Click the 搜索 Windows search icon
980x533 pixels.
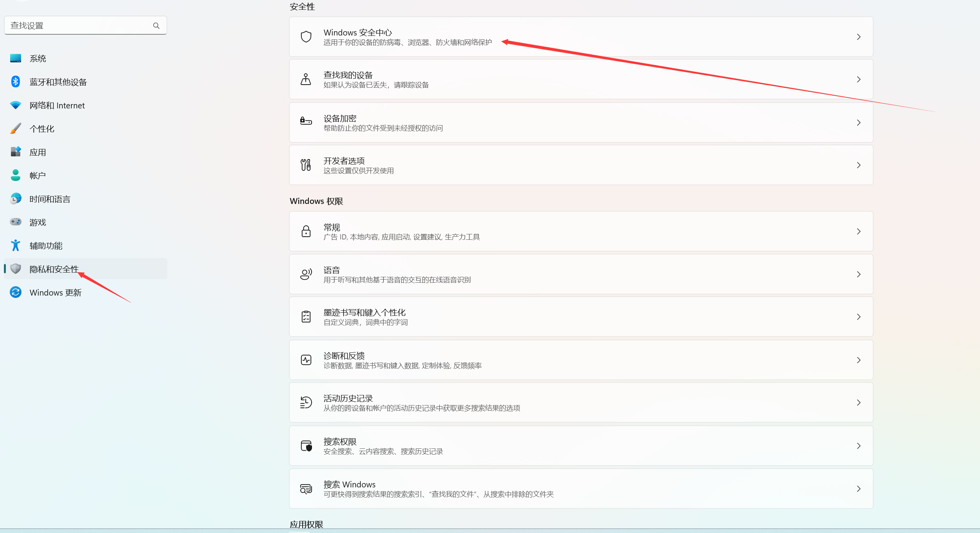[306, 489]
